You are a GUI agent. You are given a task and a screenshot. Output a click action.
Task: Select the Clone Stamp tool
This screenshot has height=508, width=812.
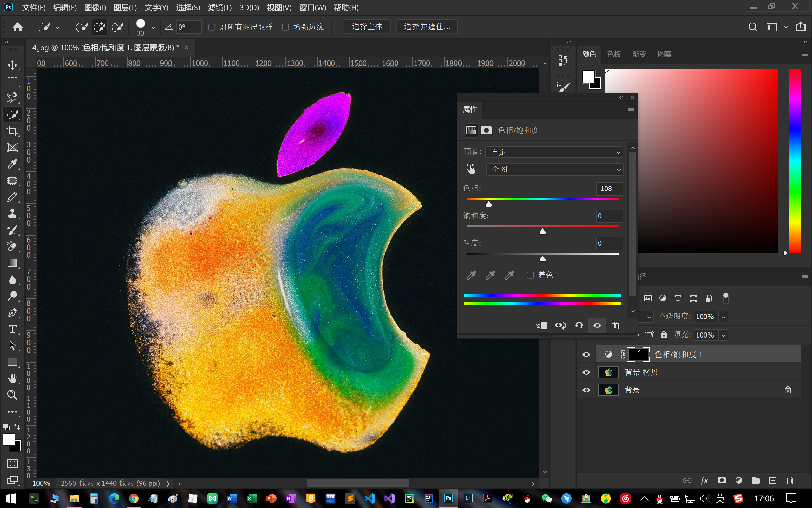click(x=12, y=213)
